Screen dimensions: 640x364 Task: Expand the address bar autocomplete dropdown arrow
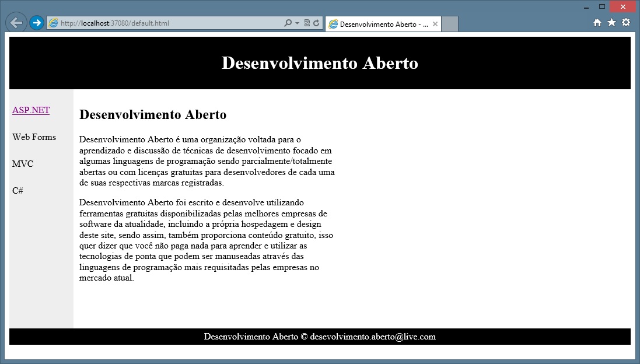[x=297, y=23]
